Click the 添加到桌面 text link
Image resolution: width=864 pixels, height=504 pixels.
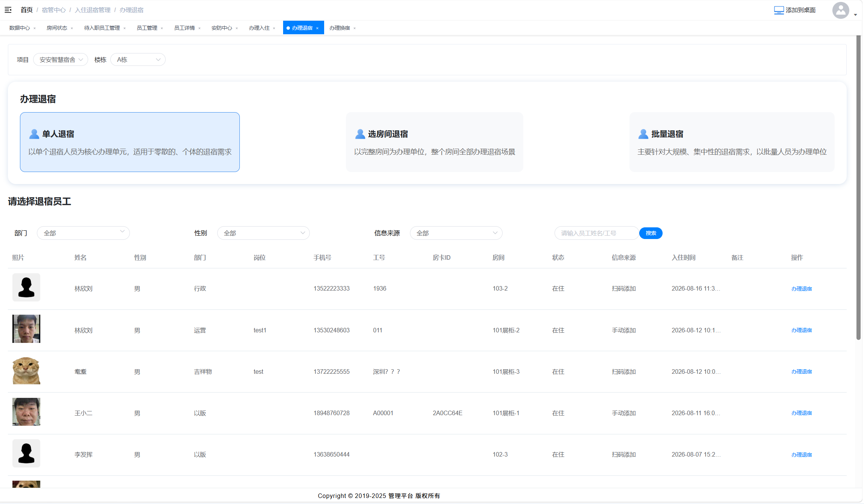coord(800,10)
